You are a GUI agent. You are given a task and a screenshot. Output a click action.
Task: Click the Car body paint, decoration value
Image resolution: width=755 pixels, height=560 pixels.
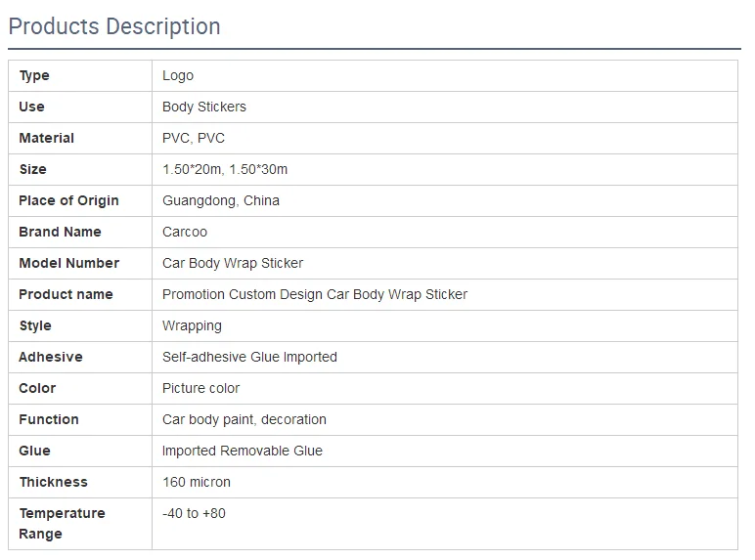click(244, 419)
